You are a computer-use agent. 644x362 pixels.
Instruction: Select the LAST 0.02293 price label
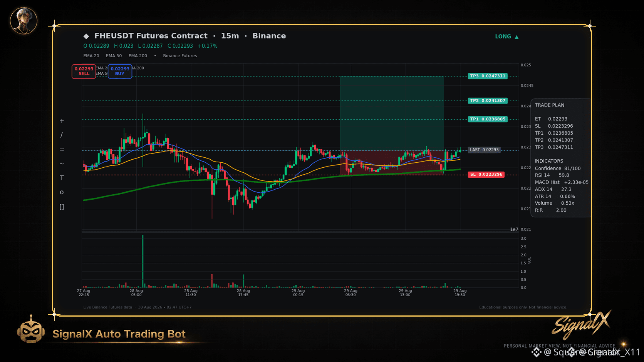[x=484, y=150]
